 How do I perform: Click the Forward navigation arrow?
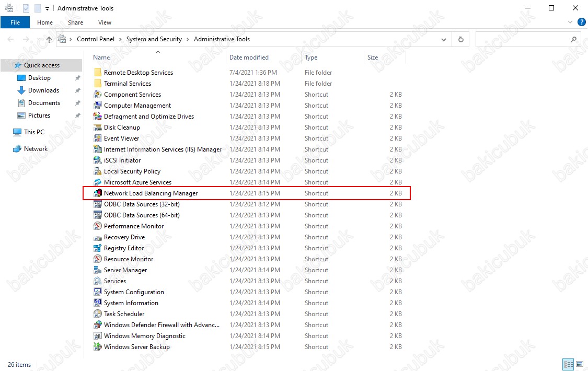pyautogui.click(x=26, y=39)
